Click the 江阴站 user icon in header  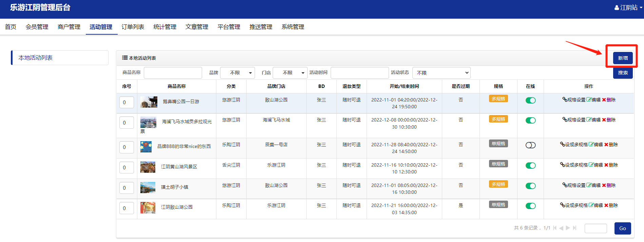(617, 7)
